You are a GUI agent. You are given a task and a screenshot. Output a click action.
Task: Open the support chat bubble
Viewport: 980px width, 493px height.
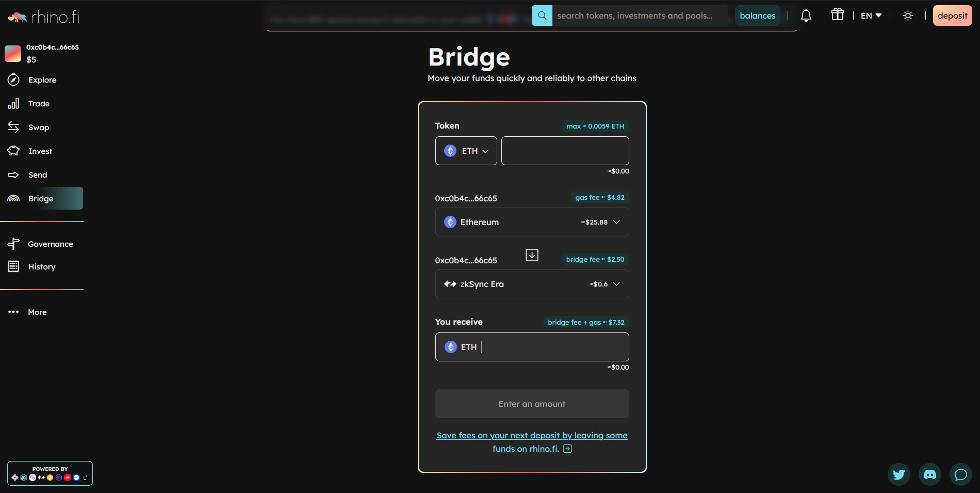point(960,474)
